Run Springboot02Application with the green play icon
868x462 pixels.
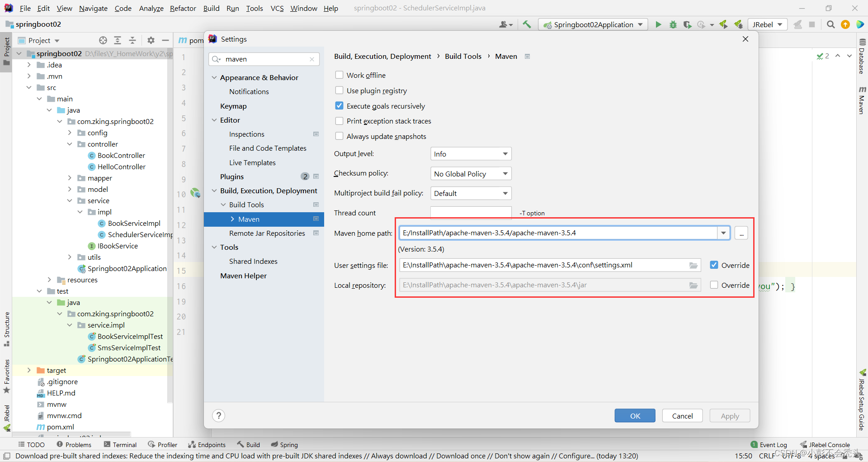tap(658, 24)
